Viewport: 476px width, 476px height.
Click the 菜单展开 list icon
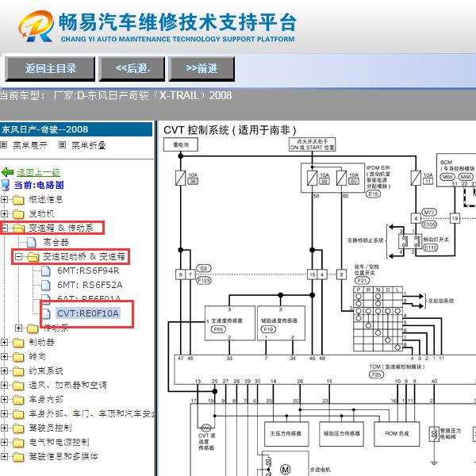click(x=4, y=145)
